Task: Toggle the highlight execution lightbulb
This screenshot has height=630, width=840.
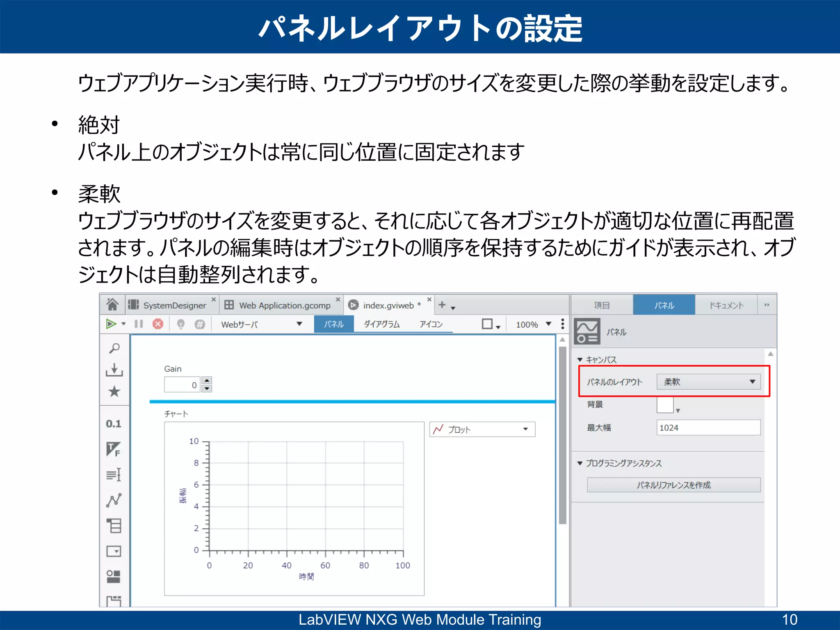Action: click(180, 324)
